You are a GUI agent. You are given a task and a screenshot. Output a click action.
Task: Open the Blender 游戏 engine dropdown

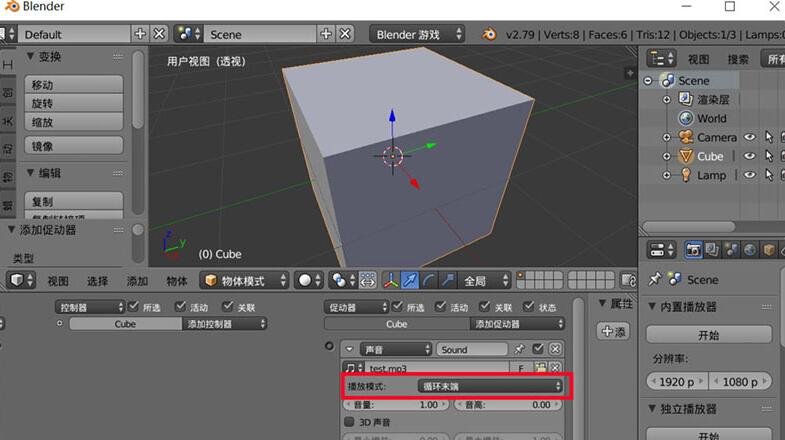pos(418,34)
